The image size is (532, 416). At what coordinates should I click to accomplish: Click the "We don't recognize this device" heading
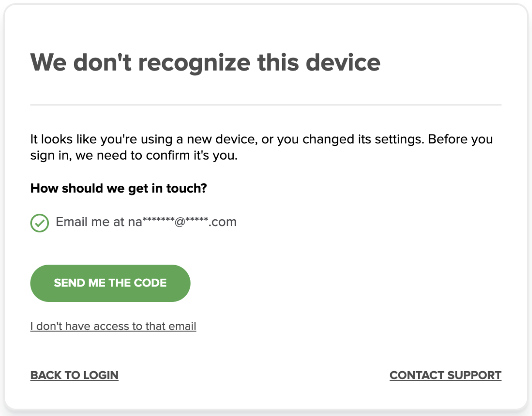(x=205, y=62)
